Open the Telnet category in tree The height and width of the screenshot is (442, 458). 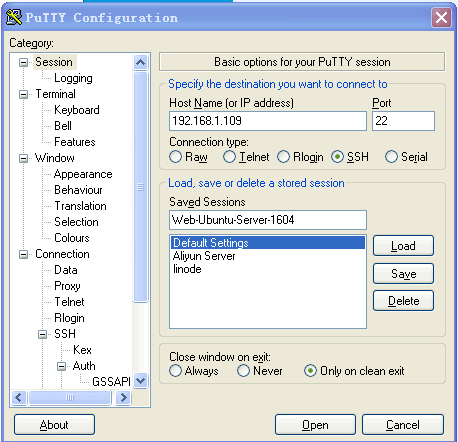coord(69,302)
